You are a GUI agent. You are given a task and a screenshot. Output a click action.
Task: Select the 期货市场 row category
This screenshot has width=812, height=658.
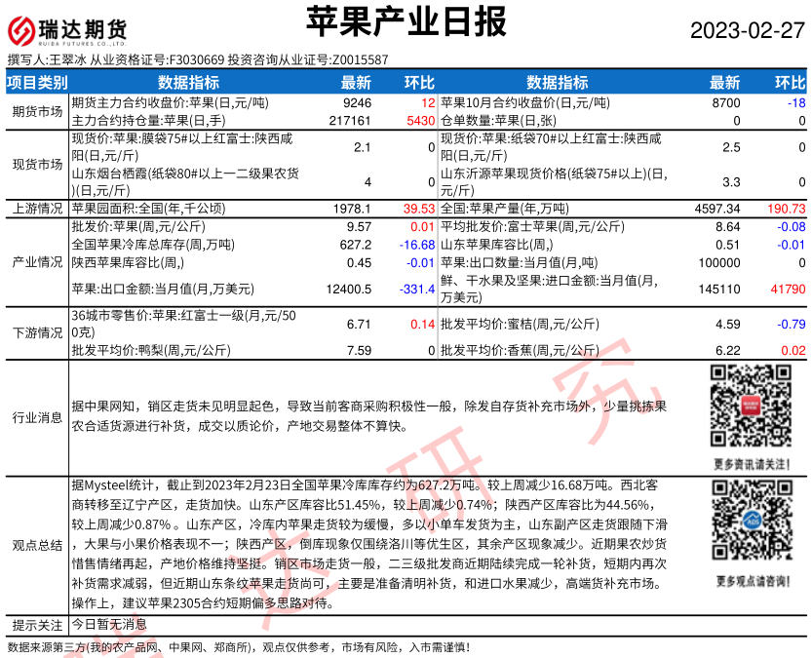37,111
